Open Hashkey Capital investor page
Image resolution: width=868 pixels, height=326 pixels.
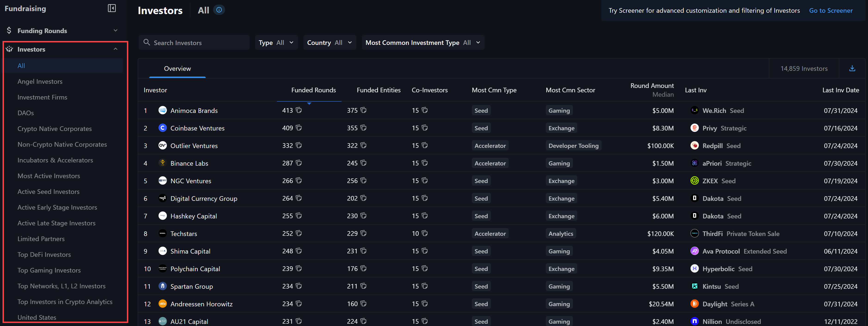click(193, 216)
